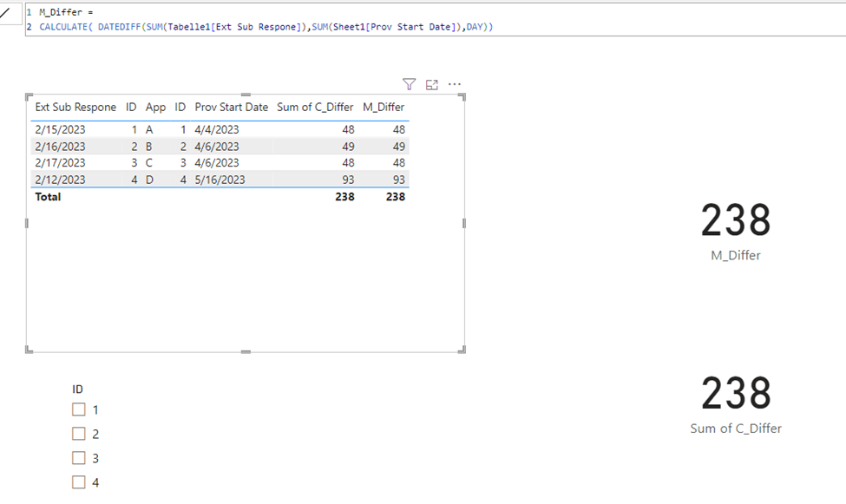Screen dimensions: 846x504
Task: Open More options ellipsis on table visual
Action: [455, 84]
